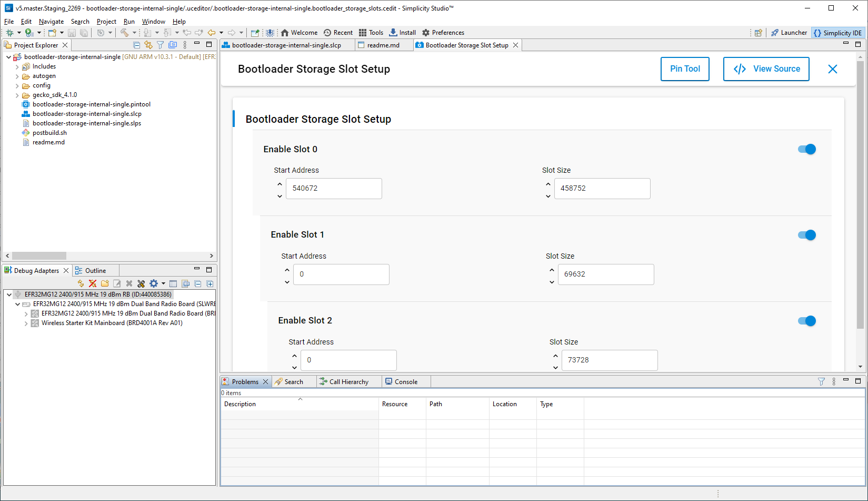Turn off the Enable Slot 1 switch

[806, 235]
